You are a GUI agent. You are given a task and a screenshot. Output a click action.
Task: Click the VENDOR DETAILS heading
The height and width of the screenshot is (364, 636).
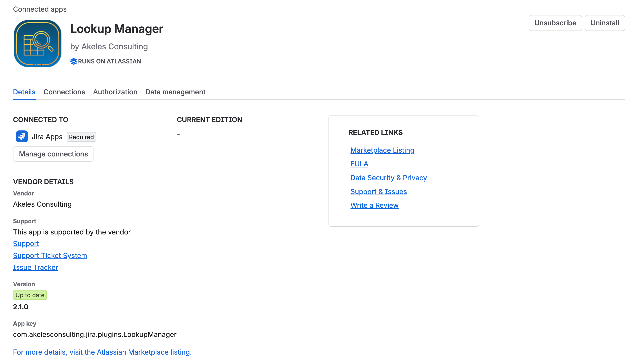pyautogui.click(x=43, y=182)
